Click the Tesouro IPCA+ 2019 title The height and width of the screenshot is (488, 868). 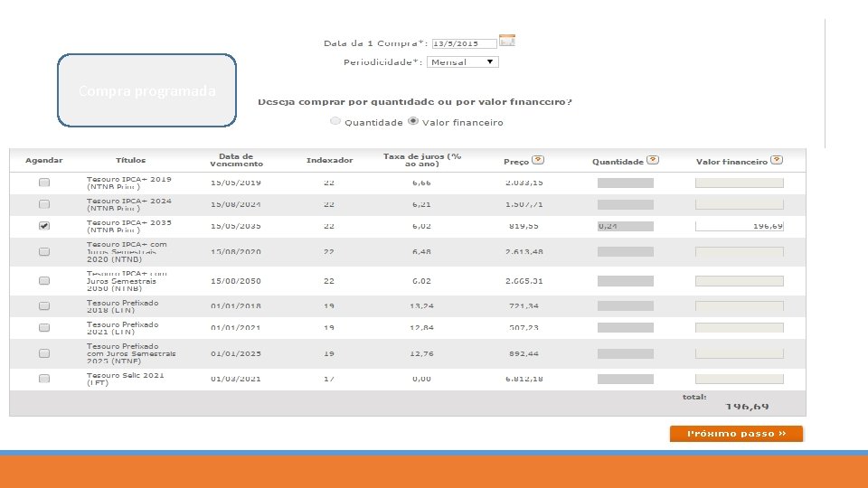click(x=129, y=183)
